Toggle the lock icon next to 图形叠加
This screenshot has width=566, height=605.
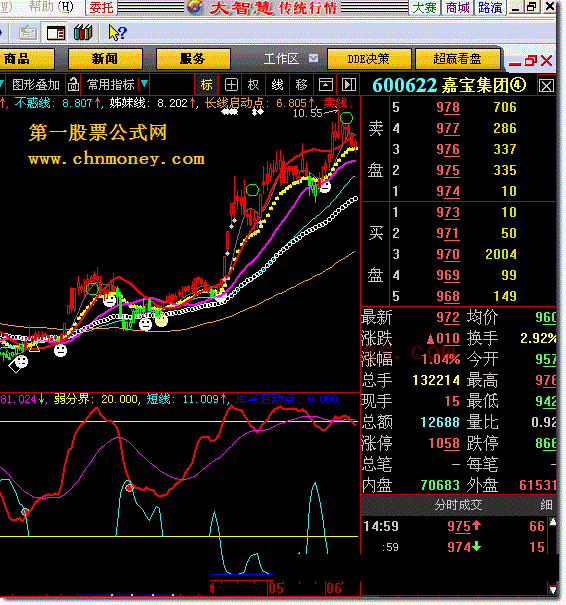[73, 84]
